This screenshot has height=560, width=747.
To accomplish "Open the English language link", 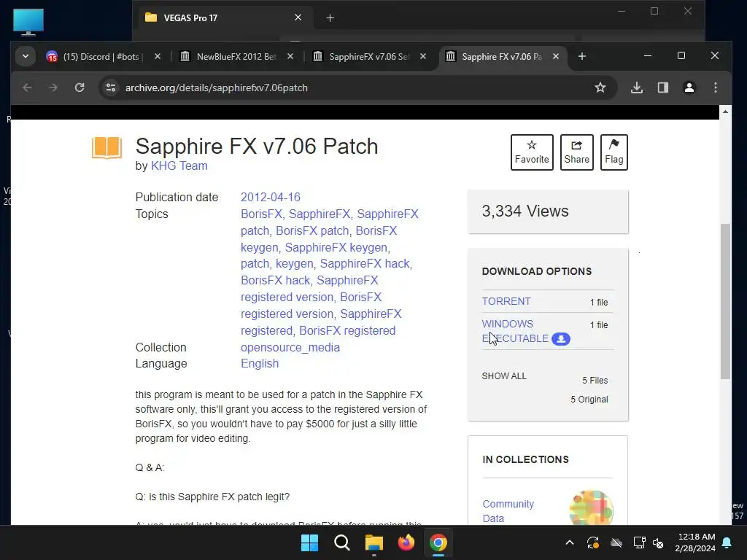I will pos(260,363).
